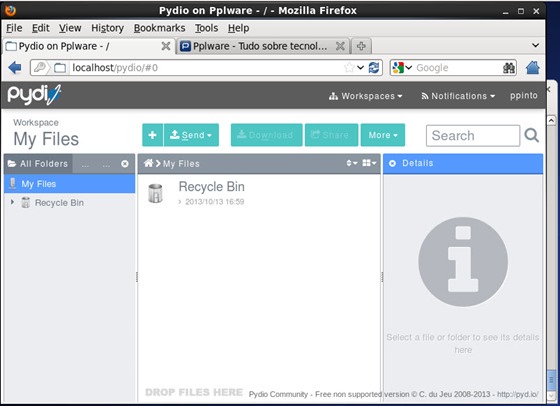560x406 pixels.
Task: Focus the Pydio Search field
Action: tap(473, 136)
